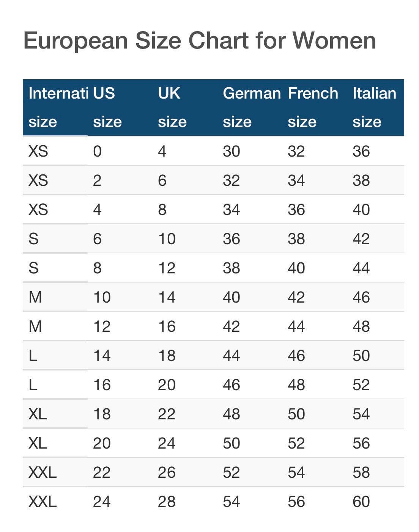This screenshot has width=419, height=532.
Task: Select the last XXL row label
Action: coord(43,502)
